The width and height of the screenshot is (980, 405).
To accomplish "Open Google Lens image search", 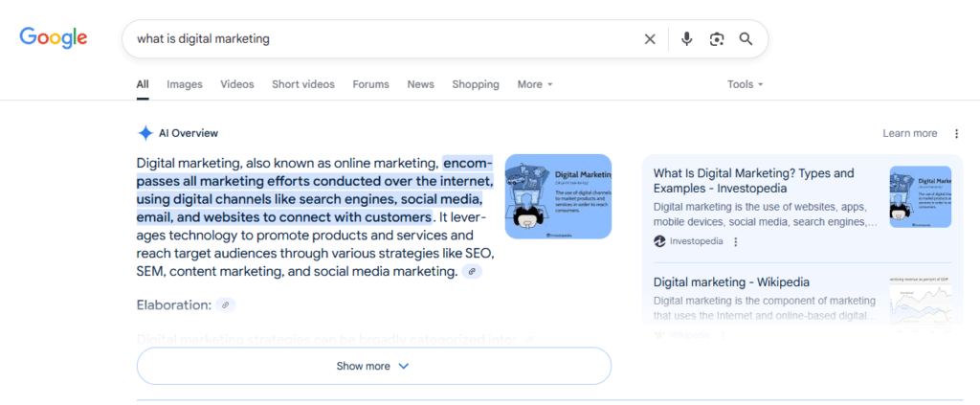I will [x=716, y=39].
